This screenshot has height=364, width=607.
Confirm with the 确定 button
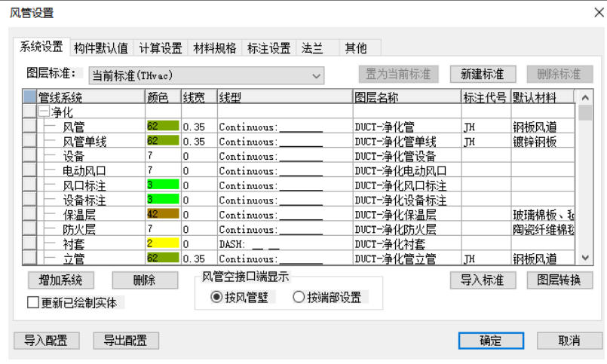pyautogui.click(x=491, y=341)
